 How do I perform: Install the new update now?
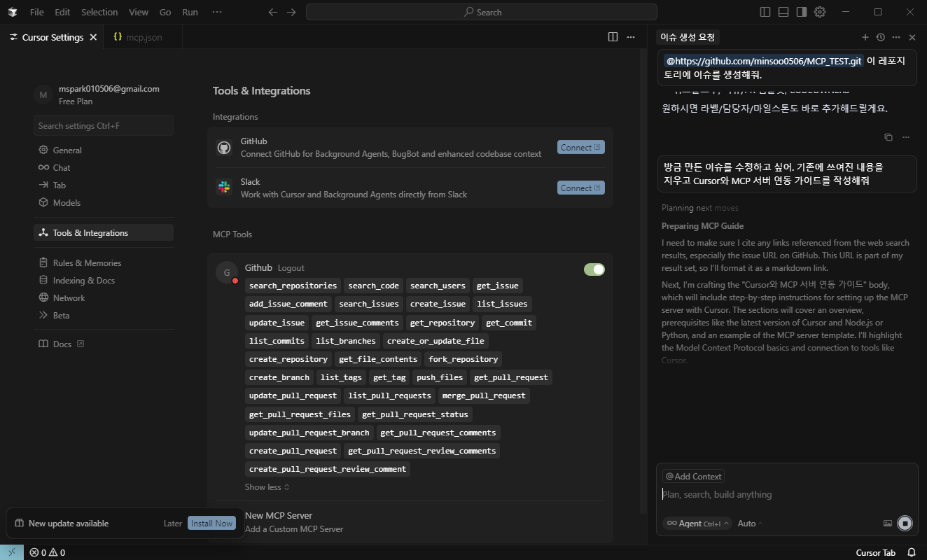pyautogui.click(x=212, y=523)
